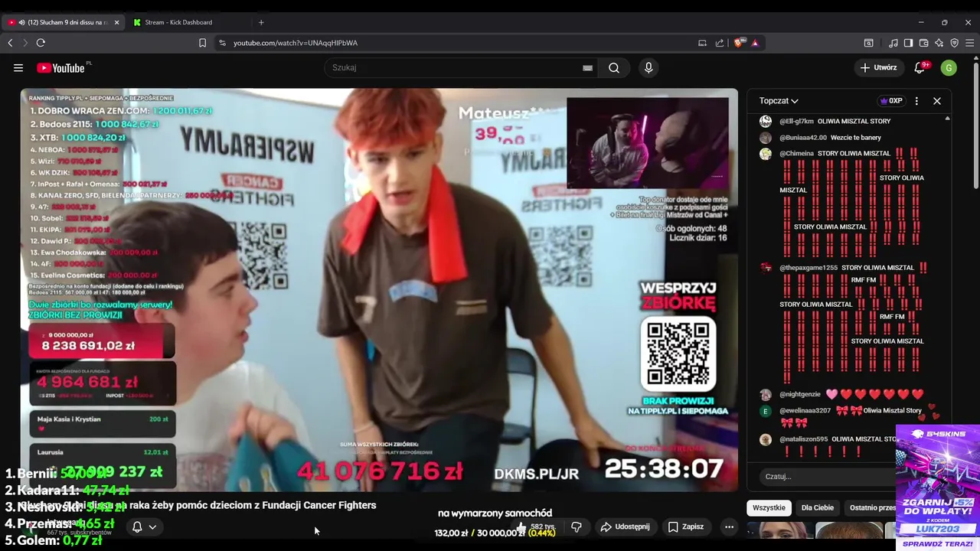Click chat user @thepaxgame1255
Viewport: 980px width, 551px height.
coord(808,268)
